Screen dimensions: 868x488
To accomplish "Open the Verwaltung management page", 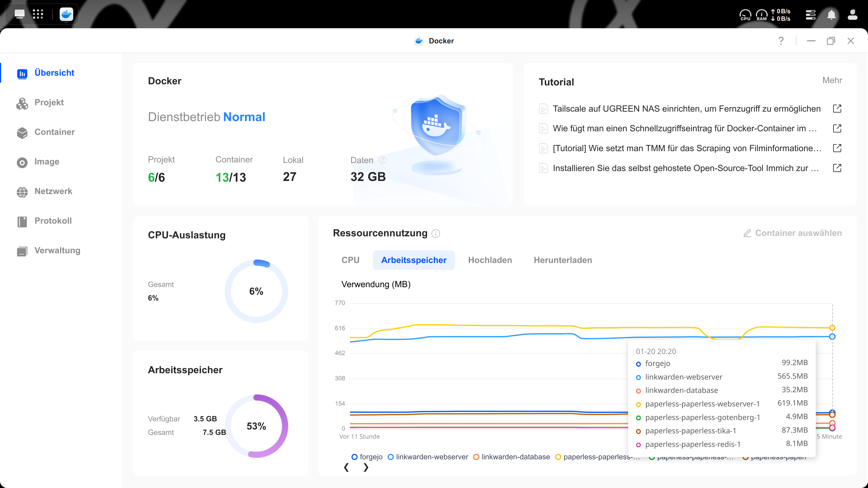I will pyautogui.click(x=57, y=251).
